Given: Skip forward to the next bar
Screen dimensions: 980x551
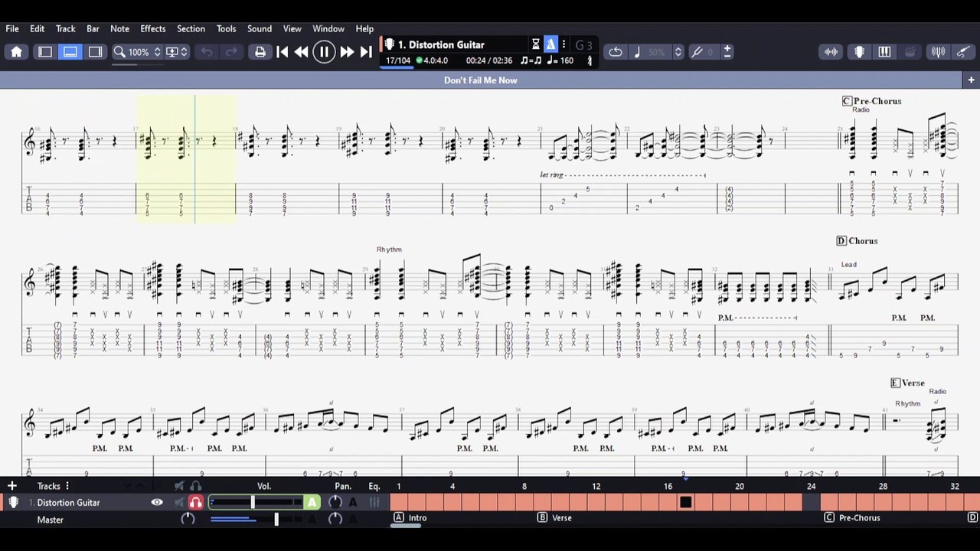Looking at the screenshot, I should tap(346, 52).
